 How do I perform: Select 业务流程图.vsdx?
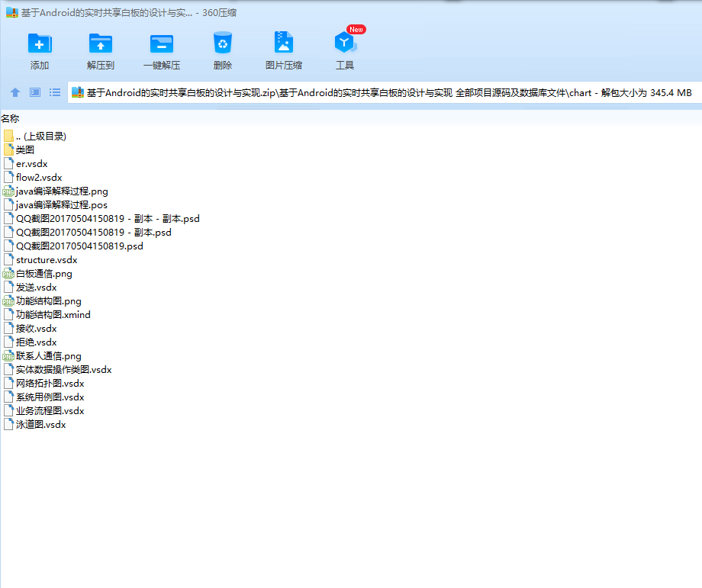pyautogui.click(x=44, y=411)
